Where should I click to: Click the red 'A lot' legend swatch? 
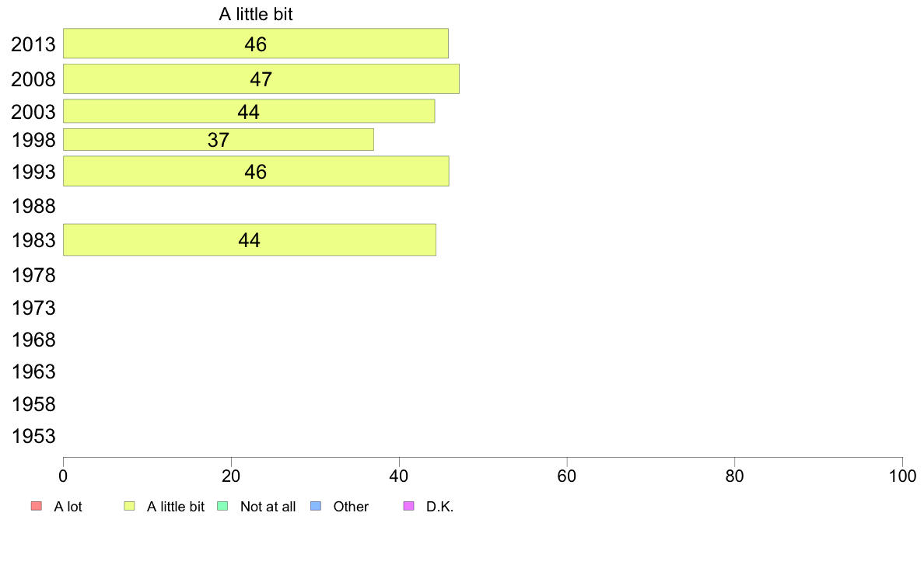(37, 506)
